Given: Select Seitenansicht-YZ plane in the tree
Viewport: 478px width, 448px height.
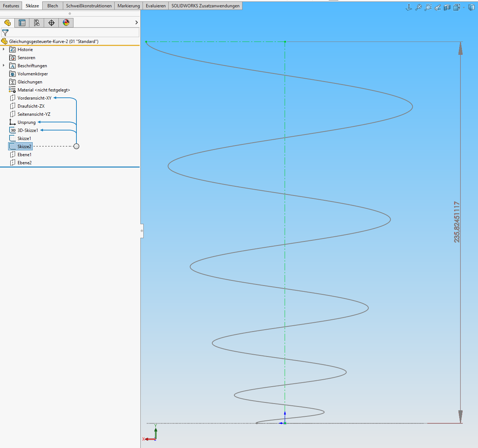Looking at the screenshot, I should point(34,114).
